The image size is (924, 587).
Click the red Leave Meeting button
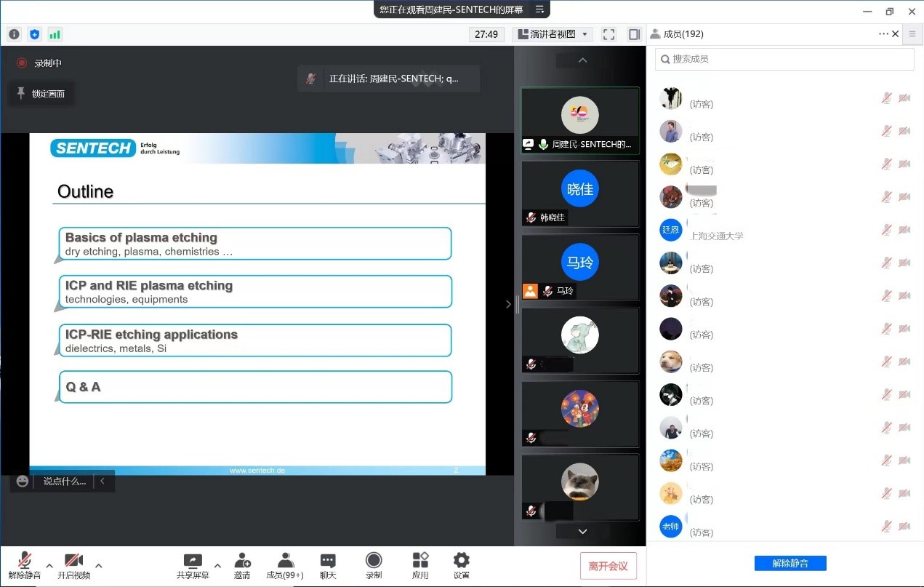[608, 566]
